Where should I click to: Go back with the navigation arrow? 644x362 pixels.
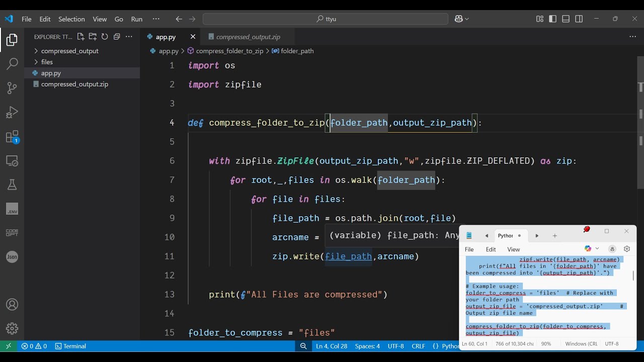point(179,19)
